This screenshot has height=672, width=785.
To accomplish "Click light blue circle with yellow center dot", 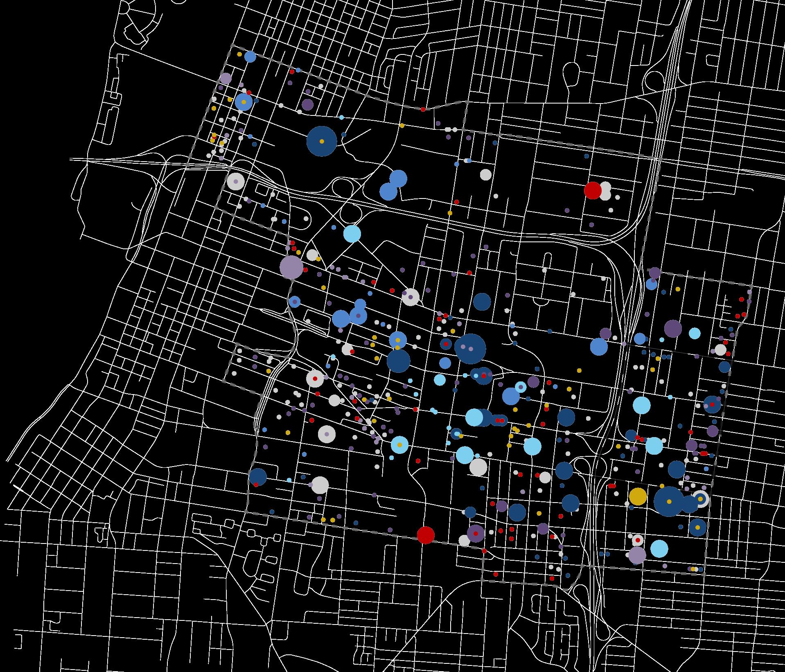I will pos(399,445).
